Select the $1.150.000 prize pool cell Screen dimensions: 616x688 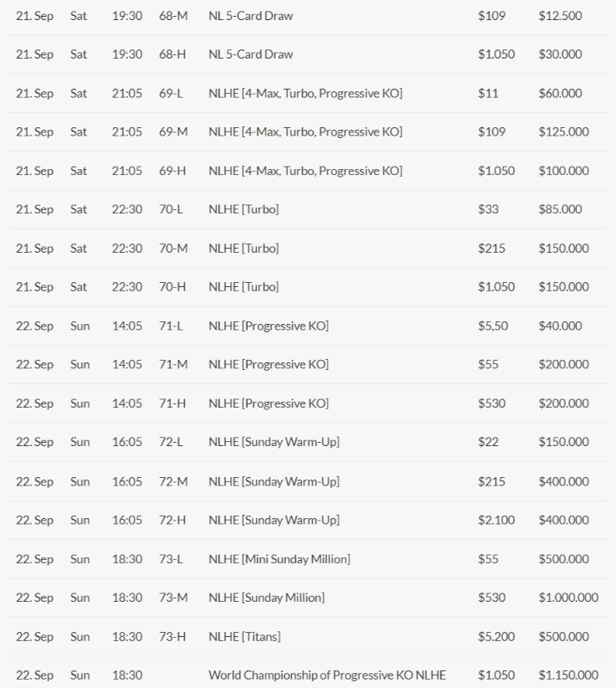pyautogui.click(x=568, y=675)
